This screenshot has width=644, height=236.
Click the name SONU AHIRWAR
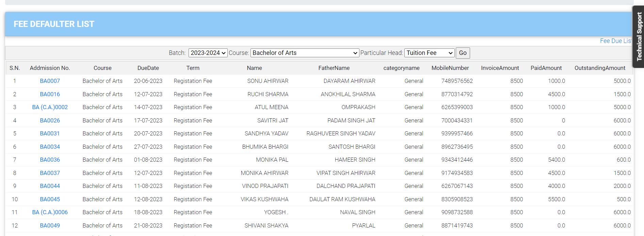click(x=268, y=81)
